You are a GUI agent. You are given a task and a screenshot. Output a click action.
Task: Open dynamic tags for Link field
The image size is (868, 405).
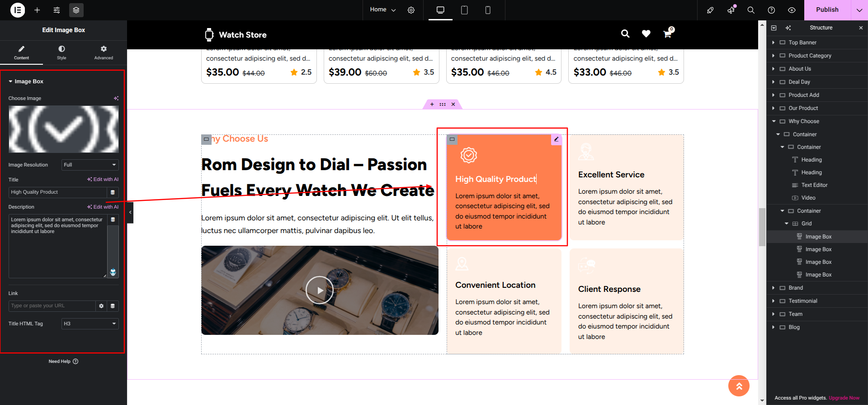click(113, 306)
